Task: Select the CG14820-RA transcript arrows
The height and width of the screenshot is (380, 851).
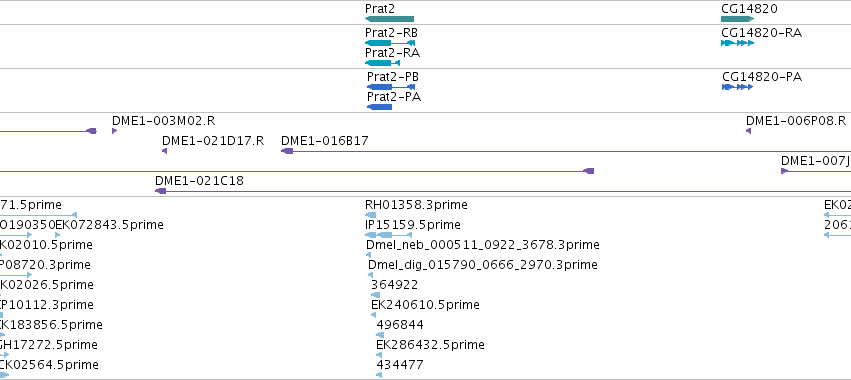Action: coord(738,43)
